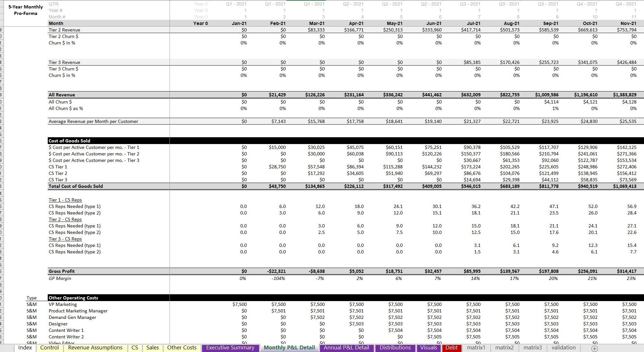Viewport: 644px width, 352px height.
Task: Click the Tier 1 - CS Reps heading
Action: click(65, 200)
